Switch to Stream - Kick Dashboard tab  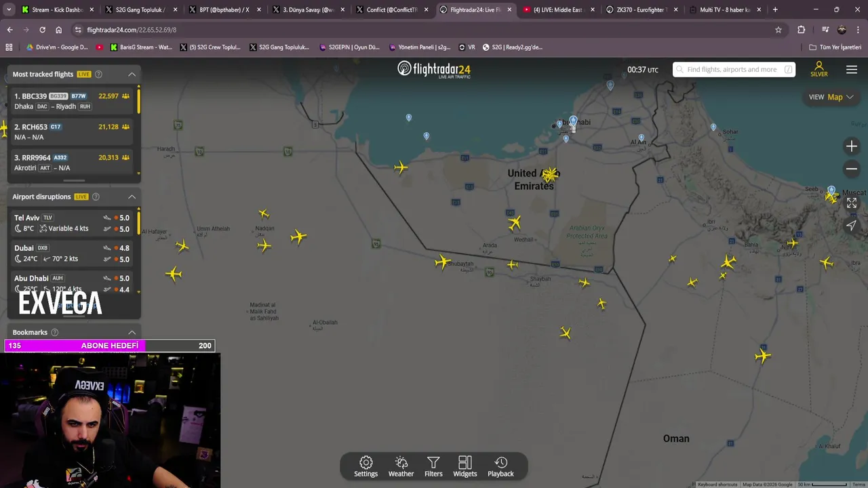click(x=58, y=9)
